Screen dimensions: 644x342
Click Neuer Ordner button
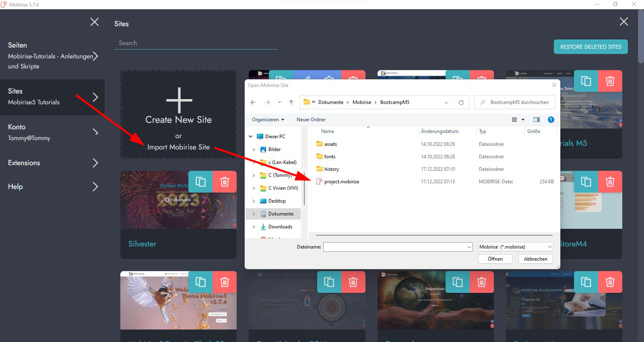coord(311,120)
